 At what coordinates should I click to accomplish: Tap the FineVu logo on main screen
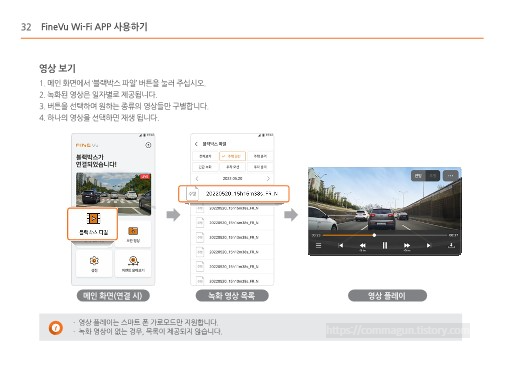click(x=87, y=145)
